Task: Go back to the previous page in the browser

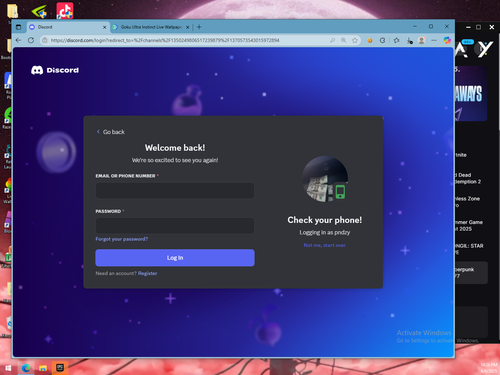Action: pyautogui.click(x=18, y=40)
